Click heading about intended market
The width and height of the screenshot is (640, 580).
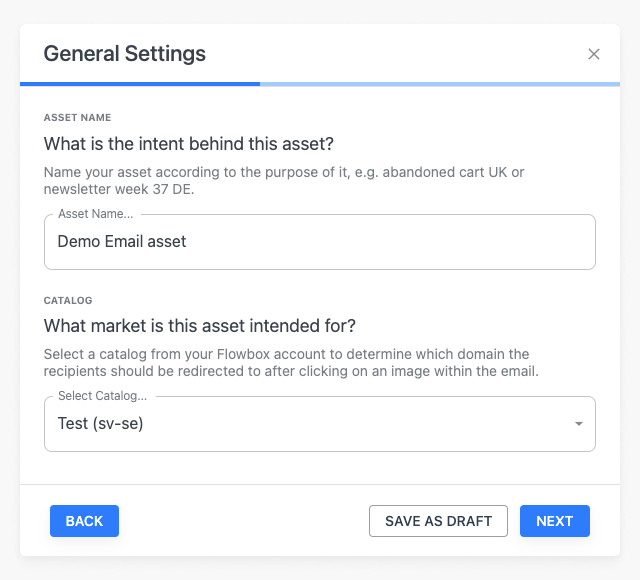(x=200, y=325)
